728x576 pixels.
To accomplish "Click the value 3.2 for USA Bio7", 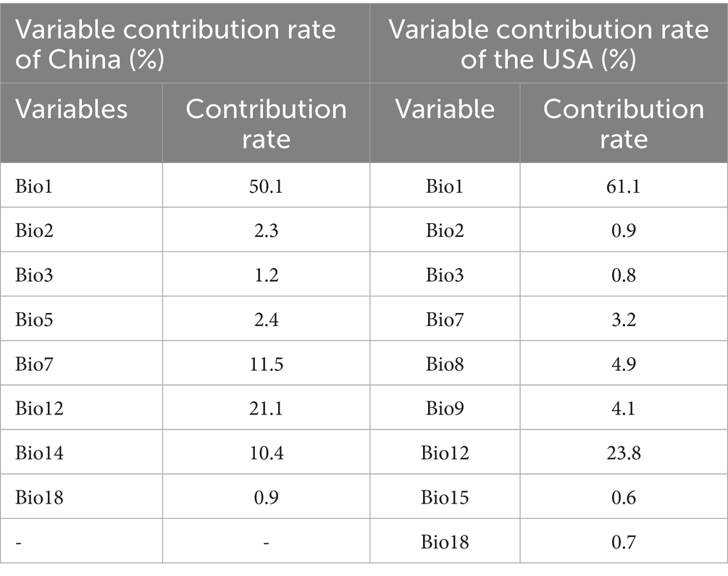I will coord(623,319).
